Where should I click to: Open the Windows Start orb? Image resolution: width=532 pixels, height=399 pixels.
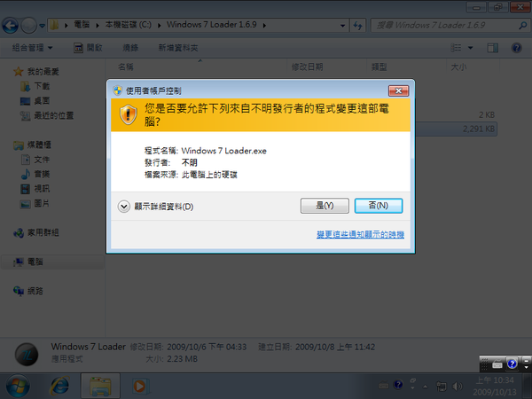pos(18,386)
